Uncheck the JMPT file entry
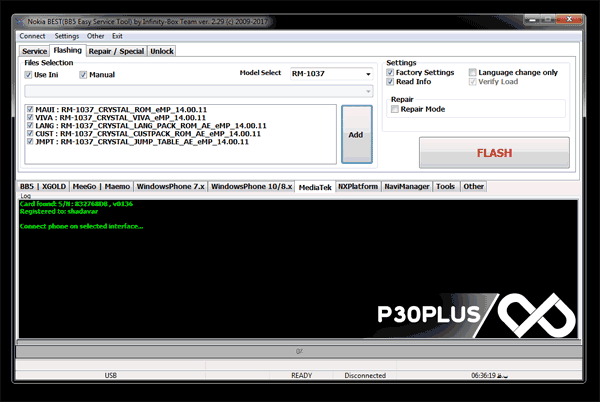The width and height of the screenshot is (600, 402). (30, 142)
